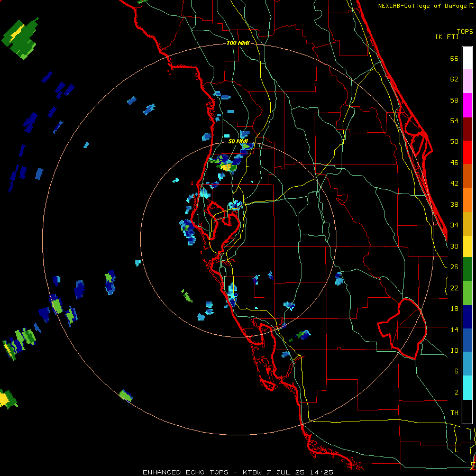Click the 66 legend value
This screenshot has width=476, height=476.
click(x=454, y=59)
